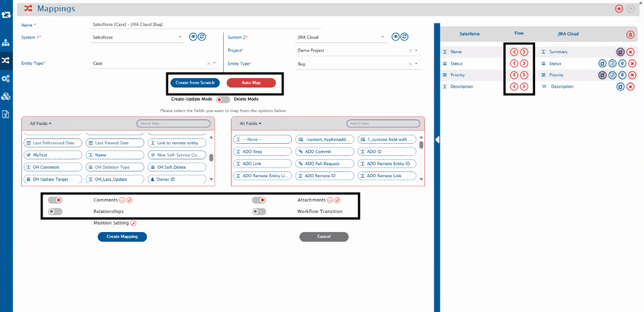Set Status row flow to left arrow

point(514,63)
